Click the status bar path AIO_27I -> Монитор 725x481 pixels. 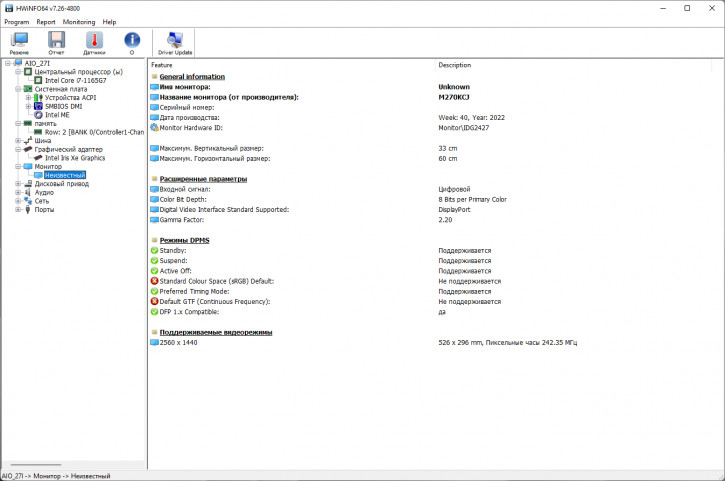[x=56, y=476]
